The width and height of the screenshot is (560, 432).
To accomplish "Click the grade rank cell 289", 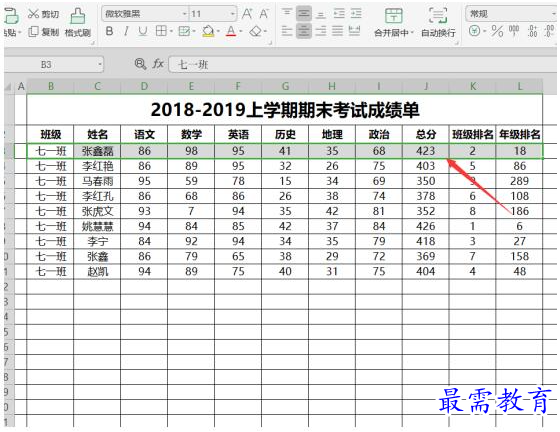I will click(x=519, y=181).
